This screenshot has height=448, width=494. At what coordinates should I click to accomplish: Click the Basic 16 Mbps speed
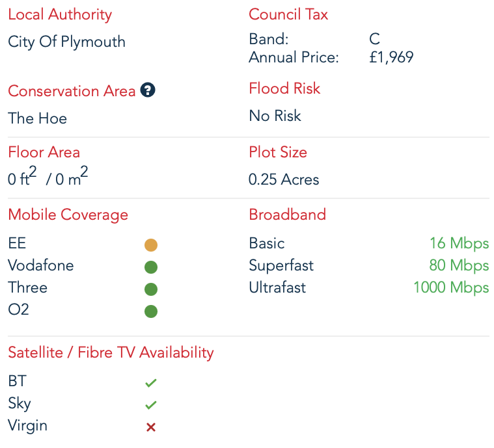point(460,243)
